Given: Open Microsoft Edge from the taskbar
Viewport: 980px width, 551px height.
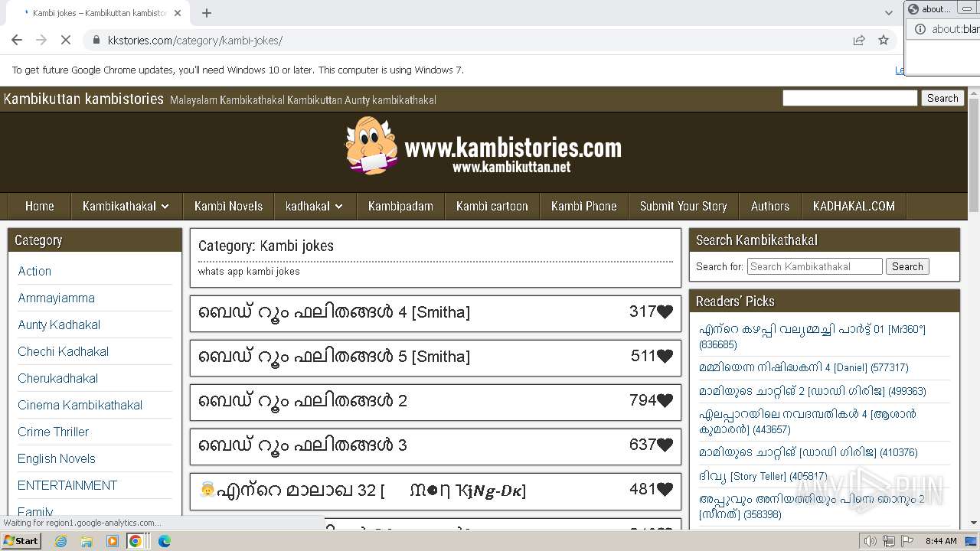Looking at the screenshot, I should pos(165,541).
